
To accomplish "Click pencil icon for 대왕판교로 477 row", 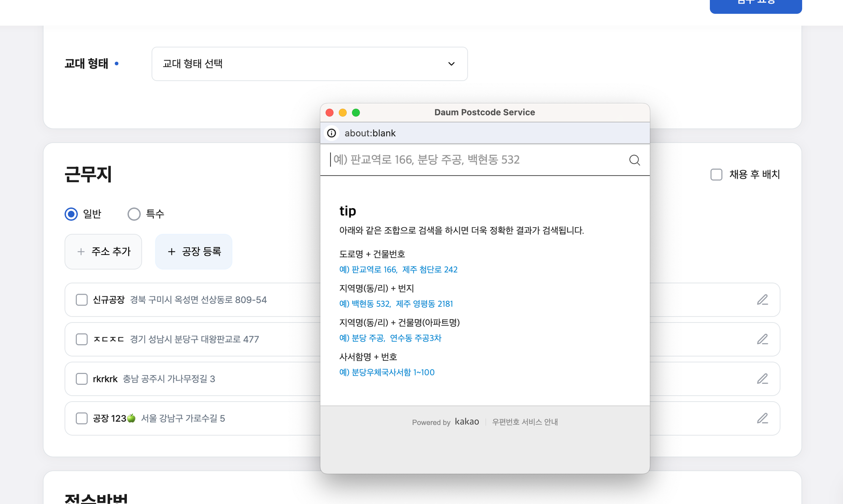I will coord(762,339).
